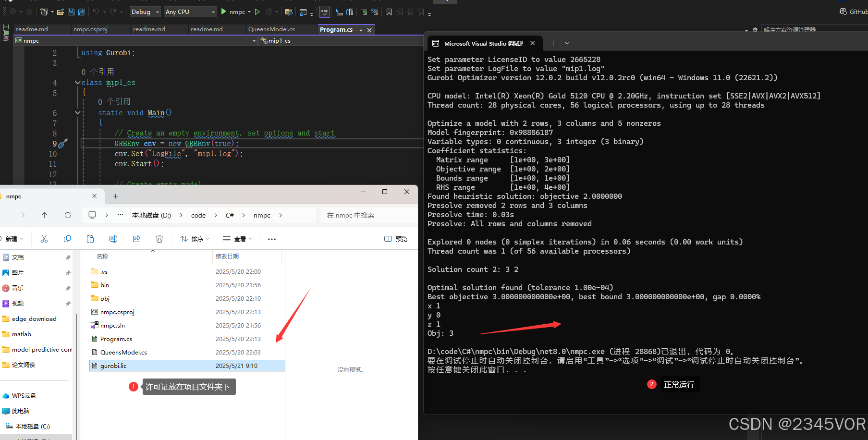The image size is (868, 440).
Task: Toggle the abc spell checker button
Action: tap(325, 12)
